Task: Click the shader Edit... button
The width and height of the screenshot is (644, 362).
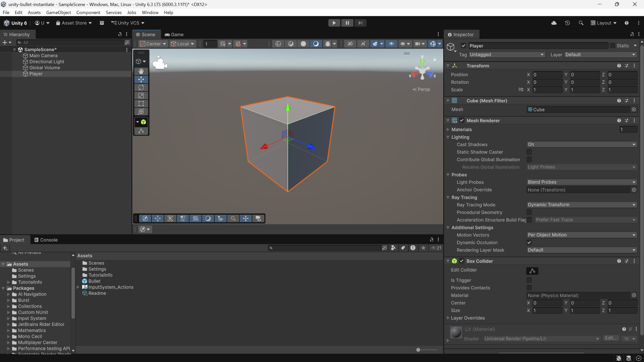Action: coord(611,338)
